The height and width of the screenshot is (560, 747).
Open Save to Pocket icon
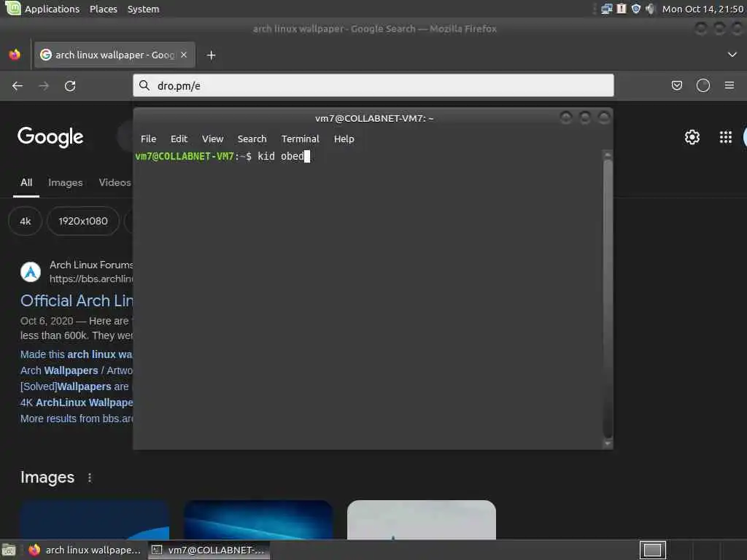(676, 85)
